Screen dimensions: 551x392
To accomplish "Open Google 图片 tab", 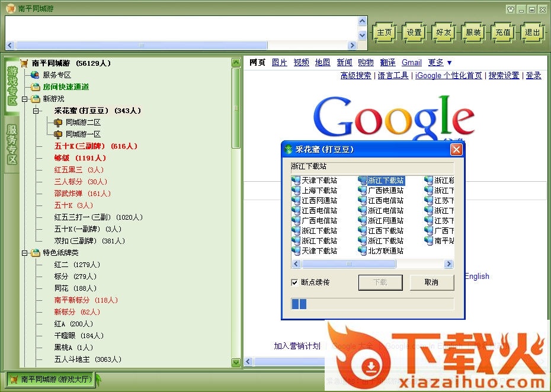I will (x=280, y=63).
